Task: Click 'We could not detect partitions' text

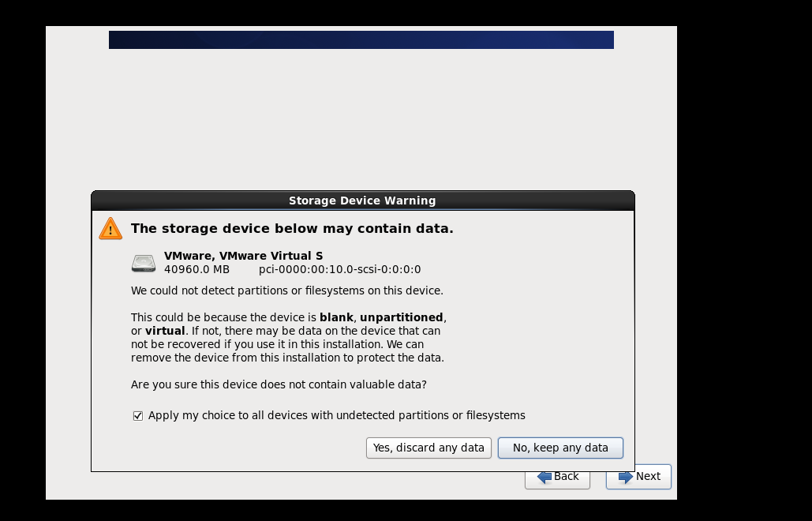Action: tap(287, 290)
